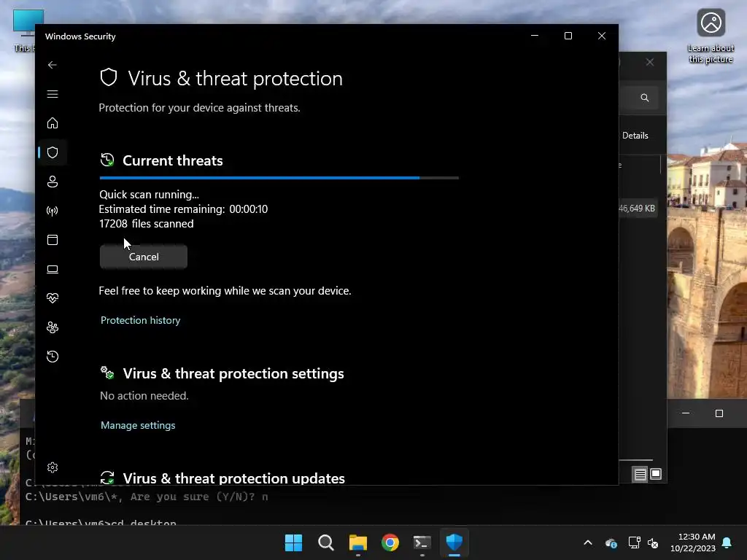
Task: Open network status tray icon
Action: [634, 542]
